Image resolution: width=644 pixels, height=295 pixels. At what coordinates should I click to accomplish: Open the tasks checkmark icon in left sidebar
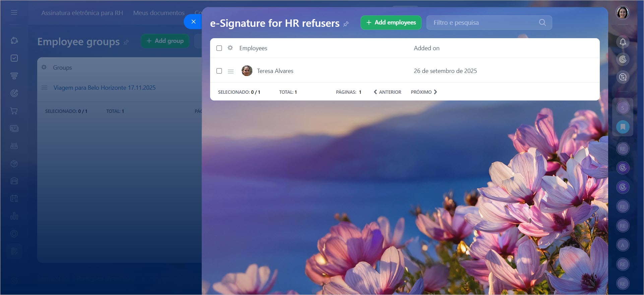[x=14, y=58]
